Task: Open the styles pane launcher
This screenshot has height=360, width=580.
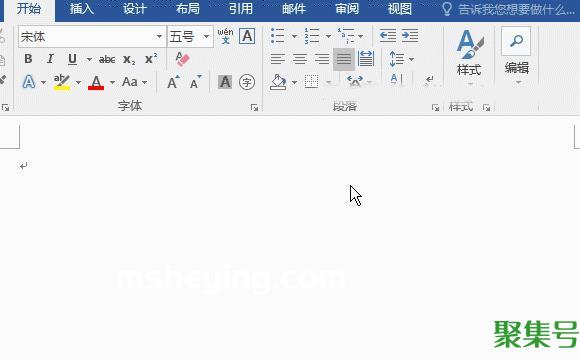Action: click(x=486, y=107)
